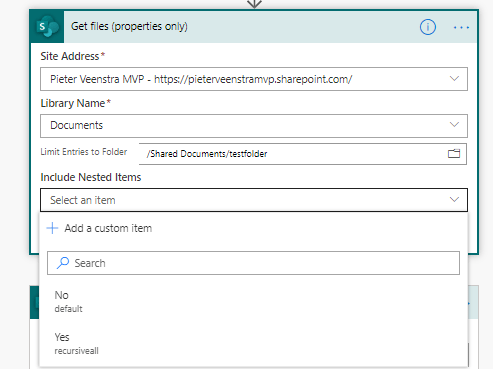This screenshot has width=493, height=369.
Task: Open the three-dot action menu
Action: tap(461, 27)
